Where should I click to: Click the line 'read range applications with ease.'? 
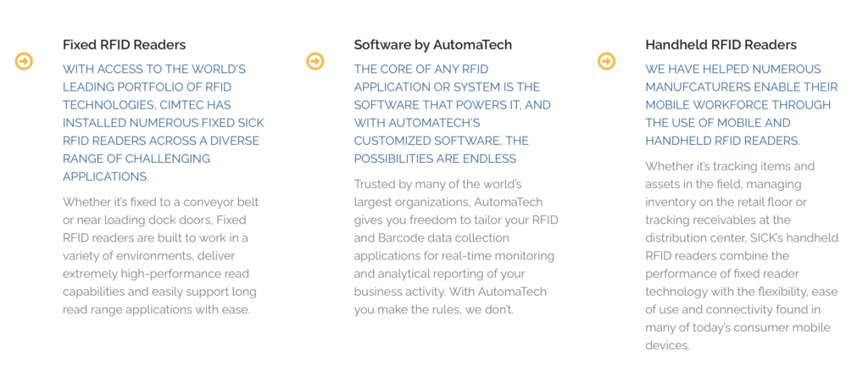[x=157, y=309]
